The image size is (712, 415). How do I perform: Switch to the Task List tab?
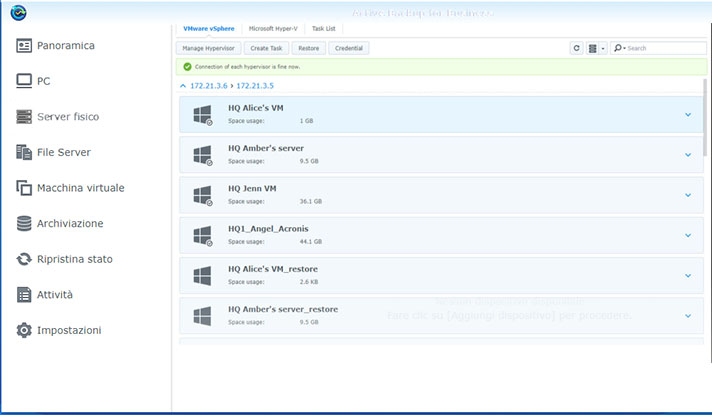326,29
